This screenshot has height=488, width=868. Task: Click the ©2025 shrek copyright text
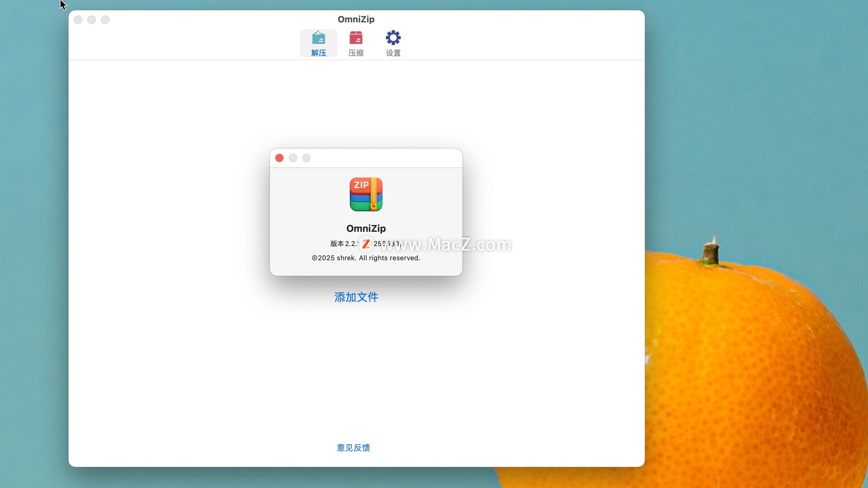[x=366, y=258]
